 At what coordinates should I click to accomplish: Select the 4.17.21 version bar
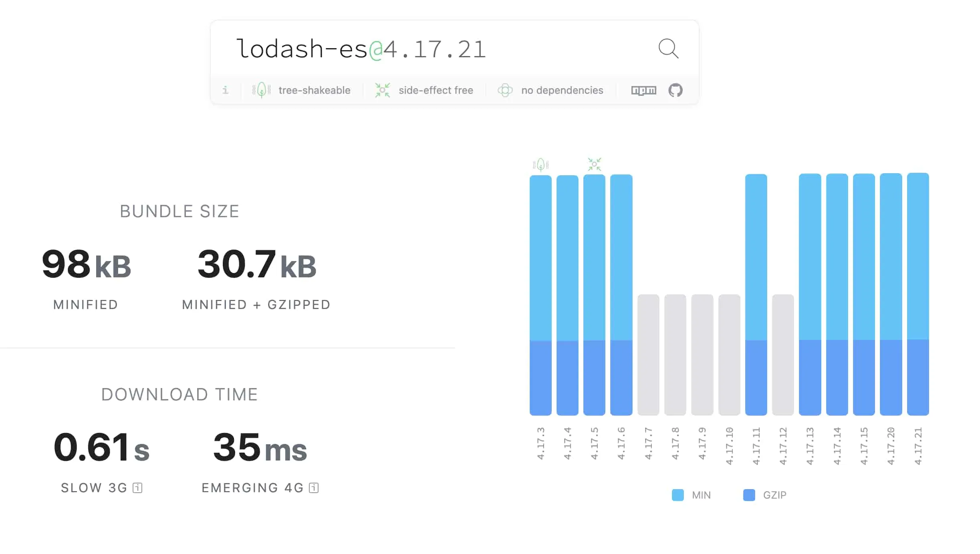[917, 294]
